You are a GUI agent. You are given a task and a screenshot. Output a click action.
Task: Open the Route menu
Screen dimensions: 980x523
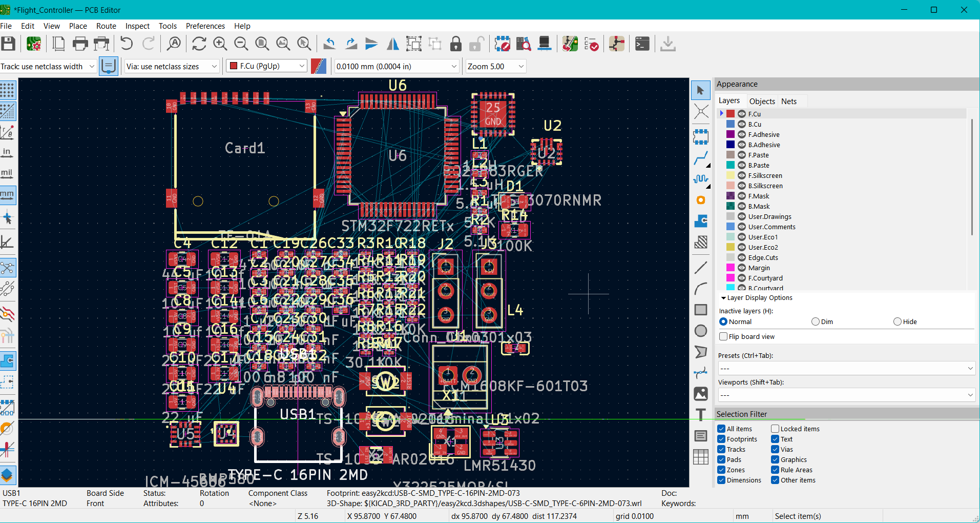pyautogui.click(x=106, y=26)
